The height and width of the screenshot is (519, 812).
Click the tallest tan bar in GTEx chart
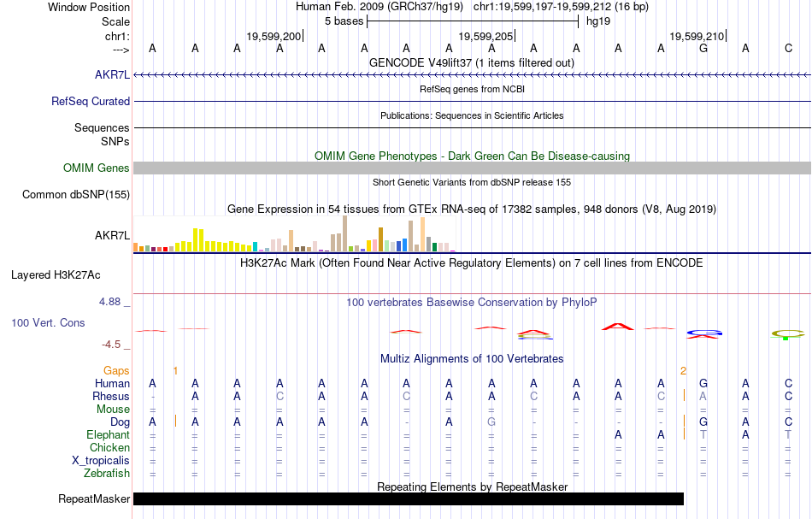(345, 233)
